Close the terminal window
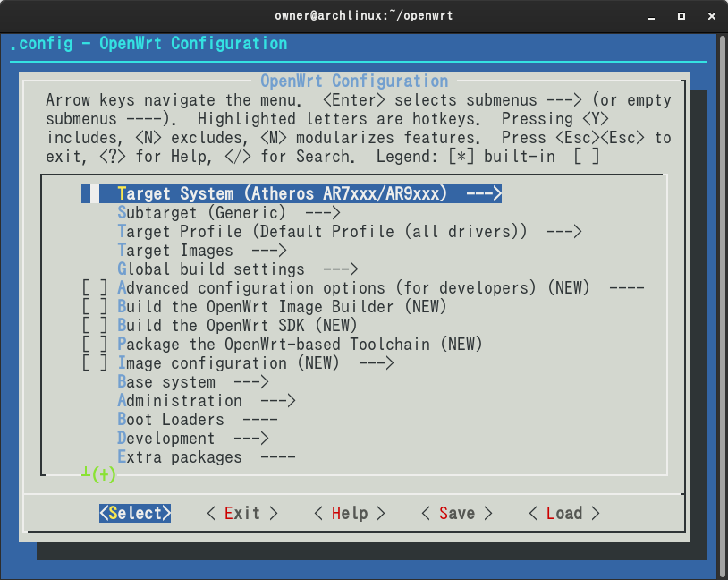Viewport: 728px width, 580px height. 712,16
